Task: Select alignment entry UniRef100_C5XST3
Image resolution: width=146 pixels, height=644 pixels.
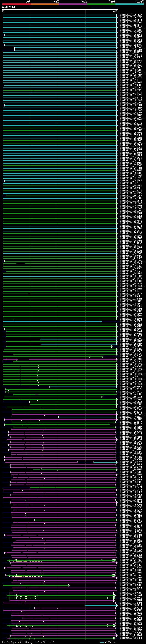Action: [x=131, y=20]
